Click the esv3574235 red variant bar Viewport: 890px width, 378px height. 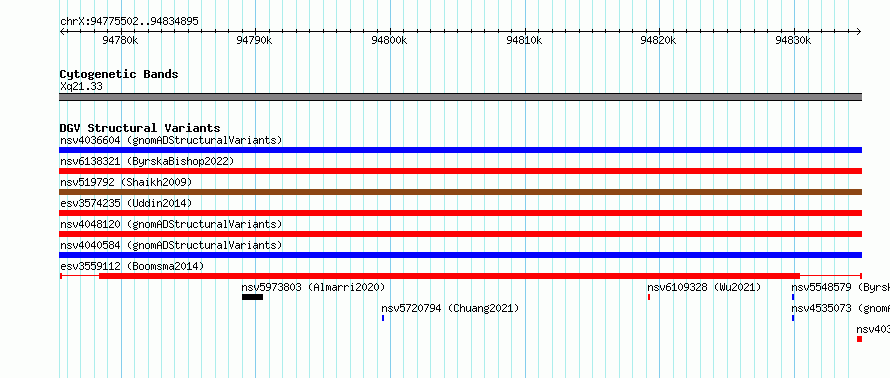(460, 213)
